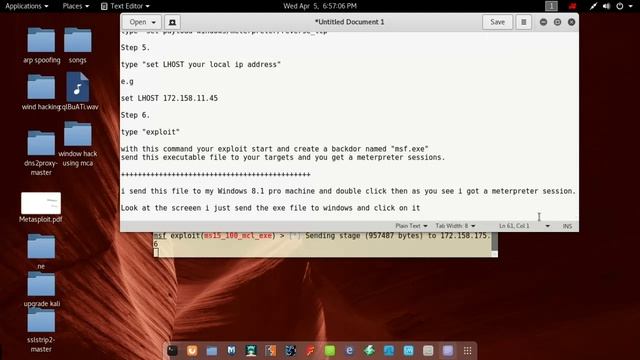Select window hack using mca folder
This screenshot has height=360, width=640.
coord(78,144)
